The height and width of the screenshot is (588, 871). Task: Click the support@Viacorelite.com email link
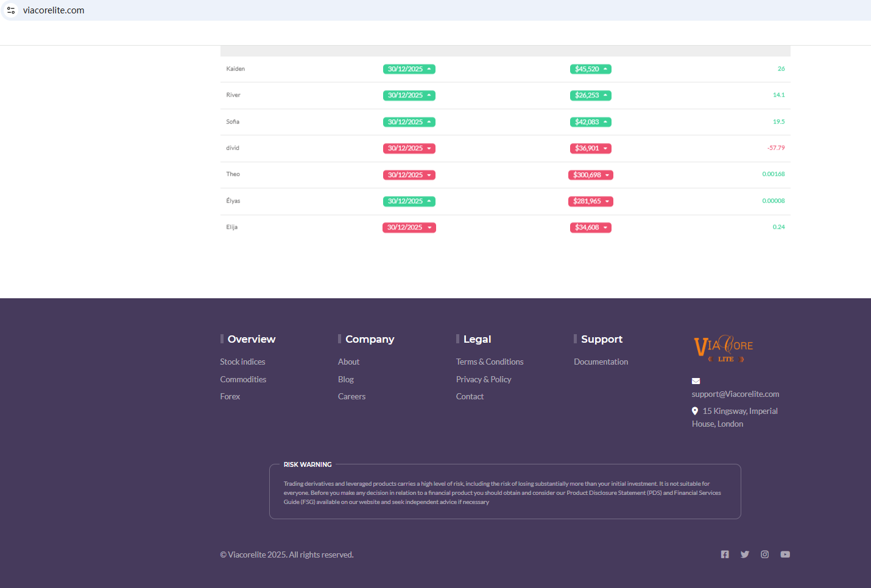[735, 394]
